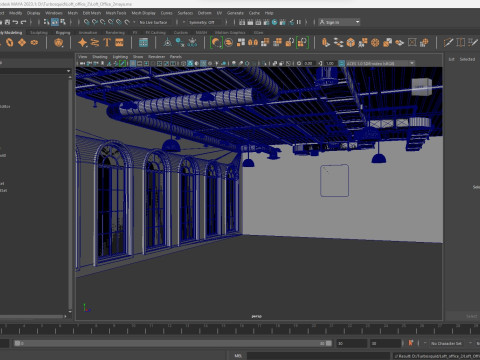Click the MEL command line label
Viewport: 480px width, 360px height.
(x=238, y=356)
